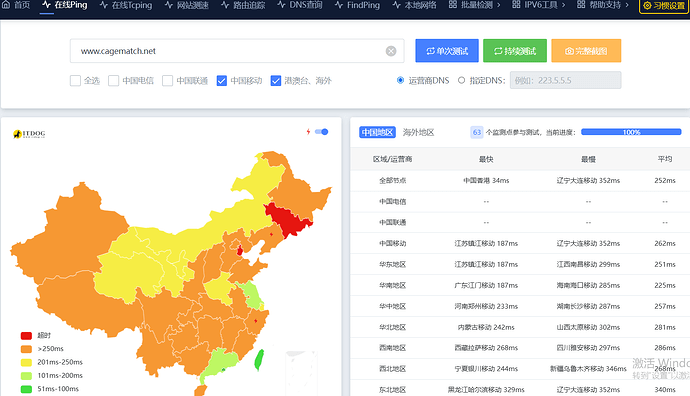Click the 中国移动 table row label
690x396 pixels.
393,243
